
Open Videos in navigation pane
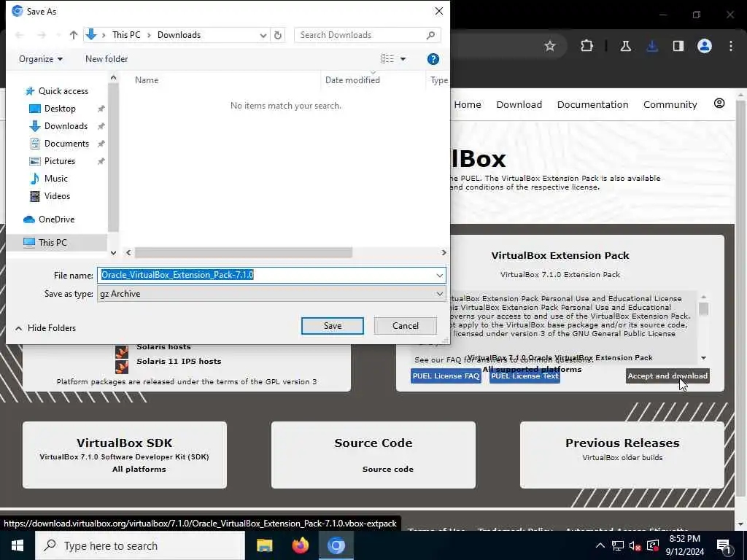coord(57,196)
